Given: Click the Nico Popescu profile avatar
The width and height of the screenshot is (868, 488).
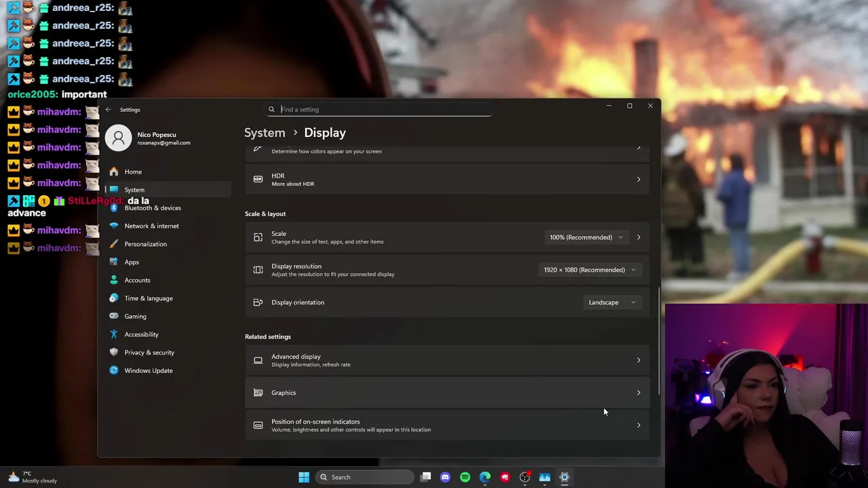Looking at the screenshot, I should (118, 138).
